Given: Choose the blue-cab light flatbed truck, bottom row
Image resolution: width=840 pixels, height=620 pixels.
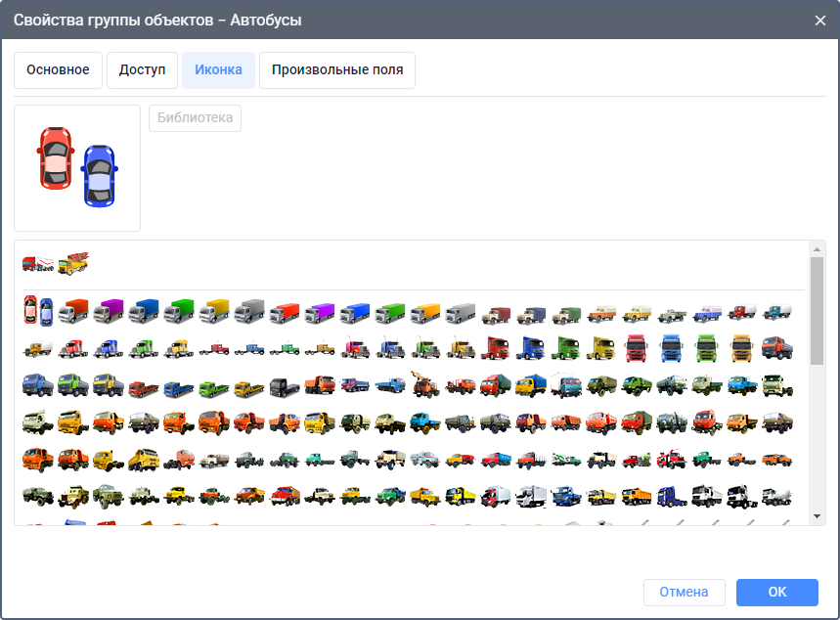Looking at the screenshot, I should 566,496.
